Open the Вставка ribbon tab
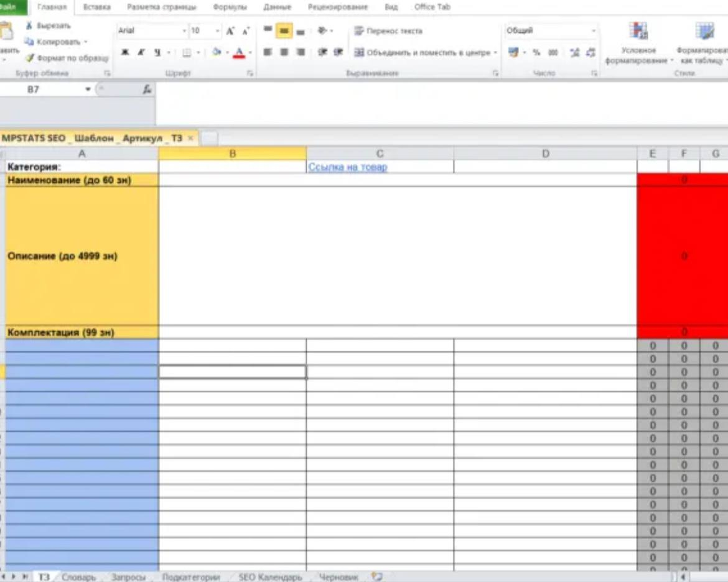The height and width of the screenshot is (582, 728). pos(96,7)
